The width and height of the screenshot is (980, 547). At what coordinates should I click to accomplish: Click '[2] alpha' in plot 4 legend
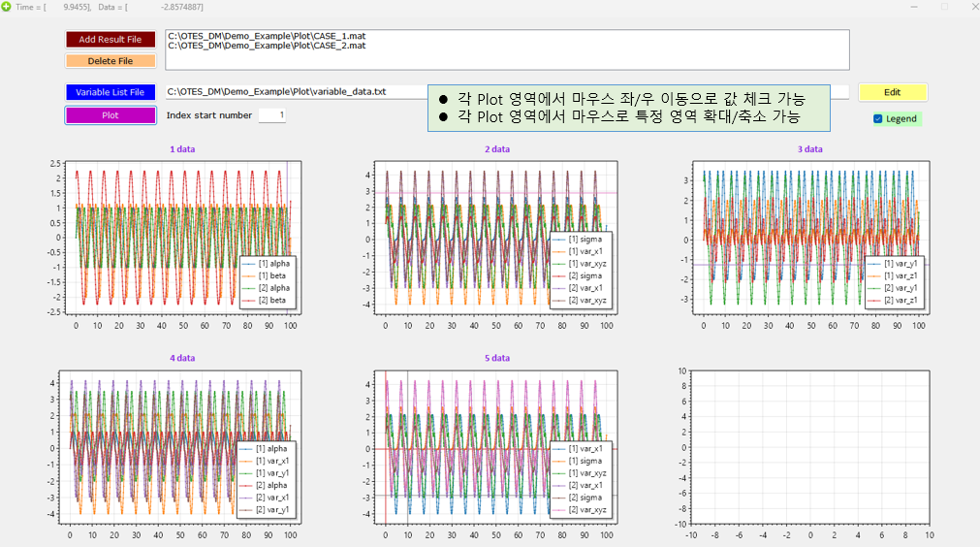(x=271, y=485)
